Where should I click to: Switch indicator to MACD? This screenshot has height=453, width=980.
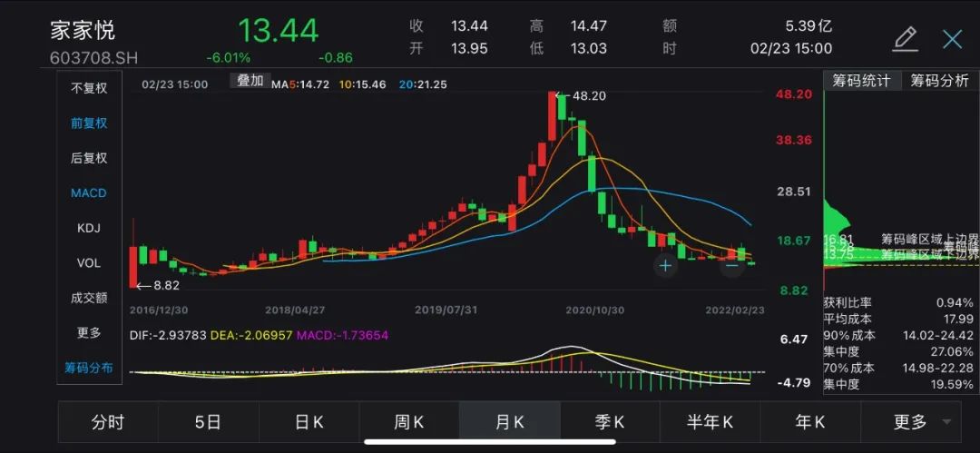tap(89, 193)
